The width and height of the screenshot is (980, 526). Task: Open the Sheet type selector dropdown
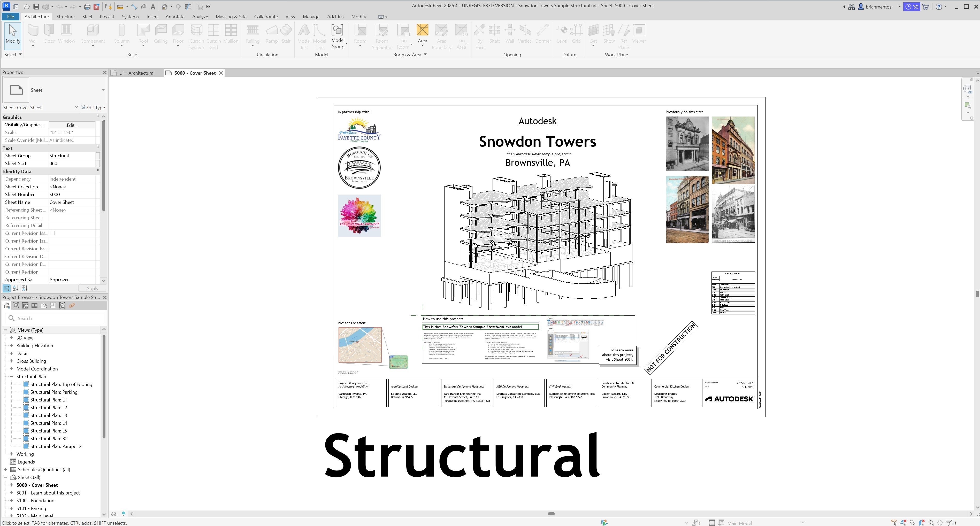click(x=103, y=90)
